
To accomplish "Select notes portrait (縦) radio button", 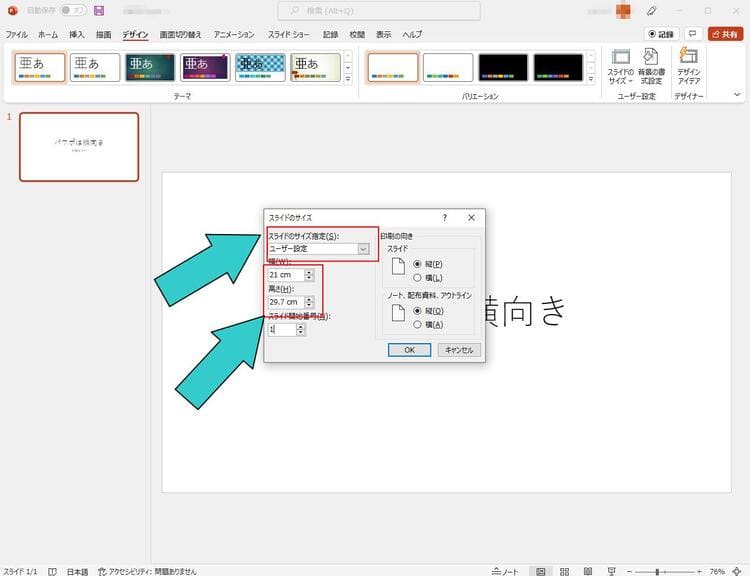I will [x=417, y=310].
